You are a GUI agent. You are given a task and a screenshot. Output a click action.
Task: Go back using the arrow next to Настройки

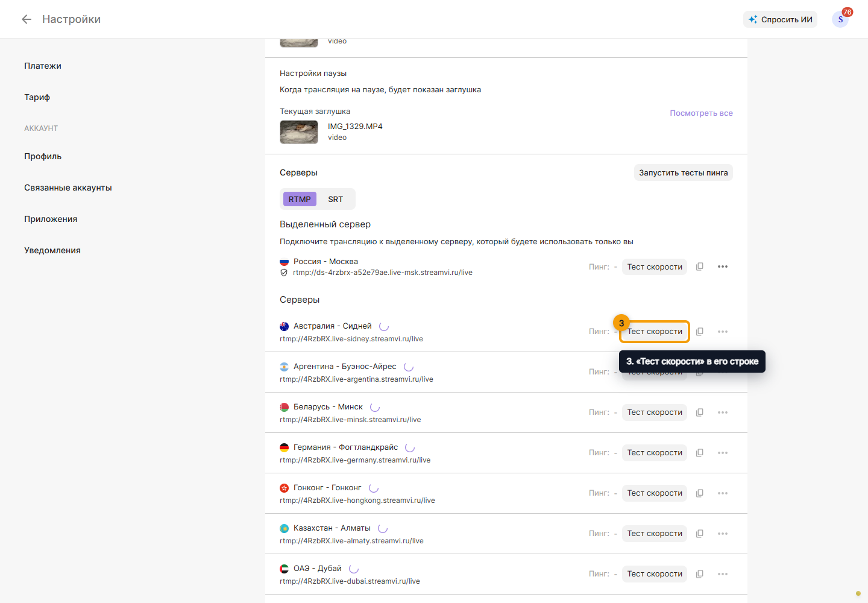pyautogui.click(x=27, y=19)
